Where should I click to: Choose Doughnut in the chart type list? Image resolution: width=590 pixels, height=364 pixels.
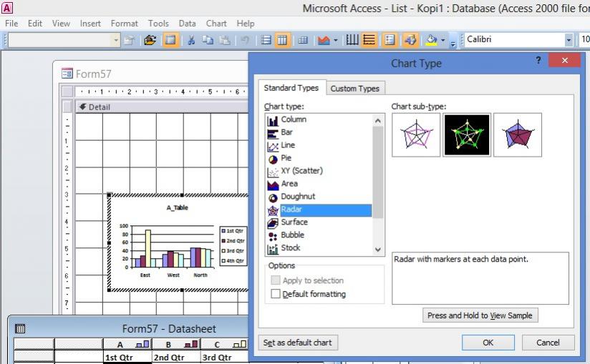click(x=319, y=196)
